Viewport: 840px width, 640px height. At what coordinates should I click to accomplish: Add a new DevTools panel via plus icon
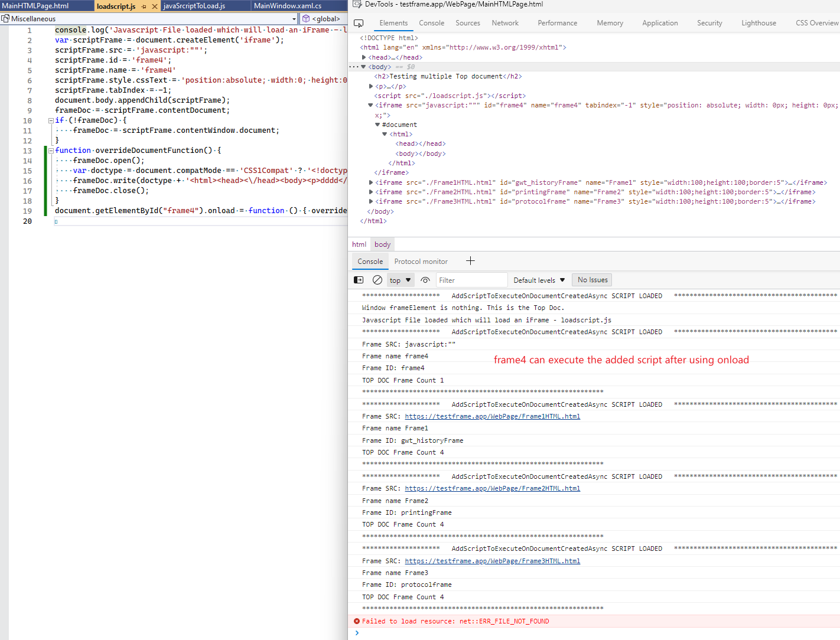click(x=470, y=261)
